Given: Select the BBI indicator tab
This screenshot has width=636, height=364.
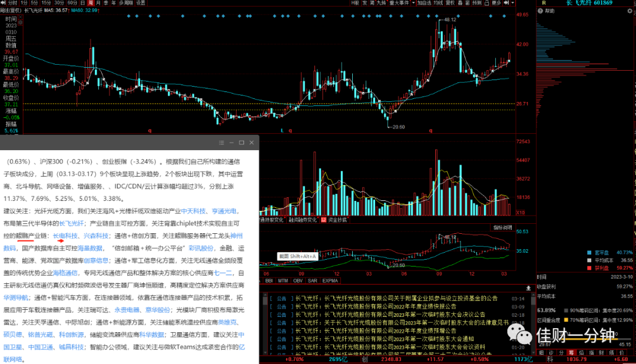Looking at the screenshot, I should pyautogui.click(x=269, y=280).
